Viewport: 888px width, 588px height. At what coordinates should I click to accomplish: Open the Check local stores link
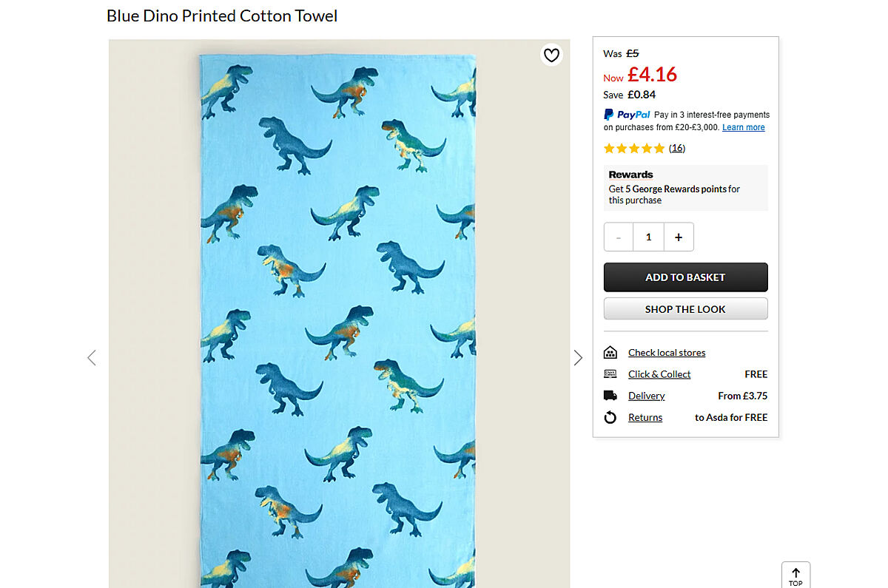point(667,353)
